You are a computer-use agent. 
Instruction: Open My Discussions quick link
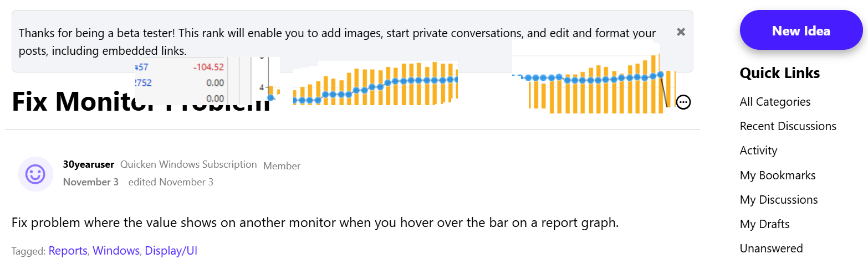[779, 200]
